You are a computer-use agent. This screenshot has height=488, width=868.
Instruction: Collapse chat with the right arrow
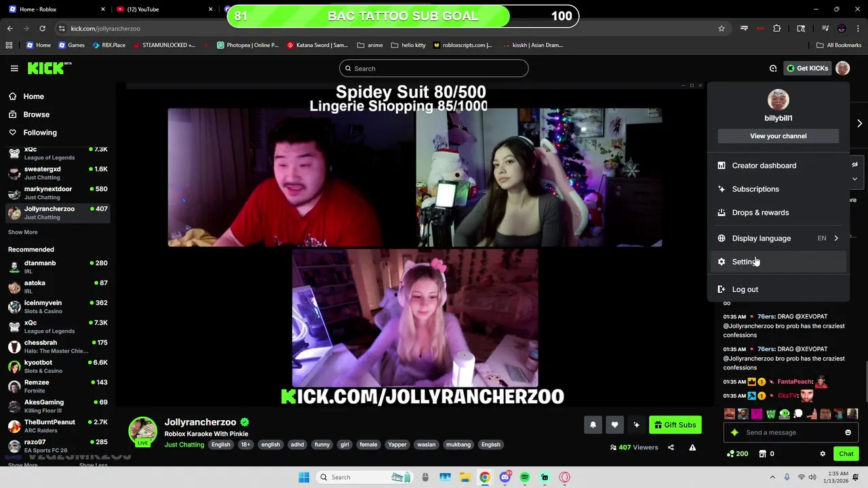pyautogui.click(x=859, y=123)
